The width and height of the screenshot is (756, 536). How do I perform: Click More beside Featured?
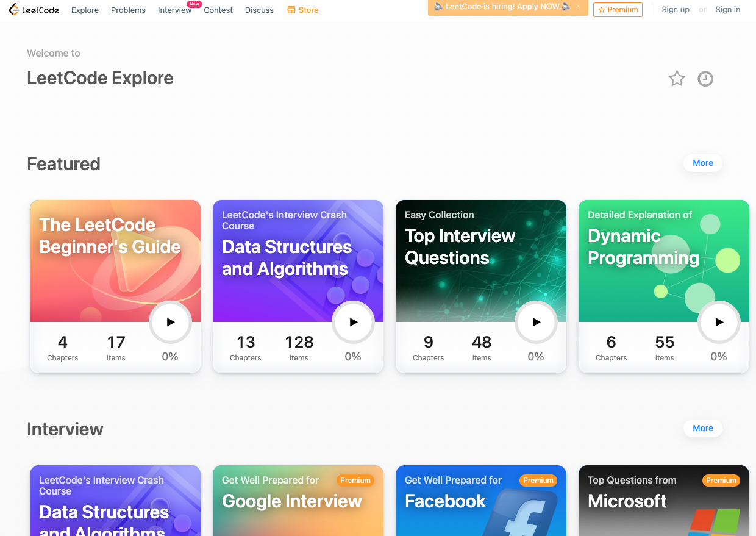[x=703, y=163]
